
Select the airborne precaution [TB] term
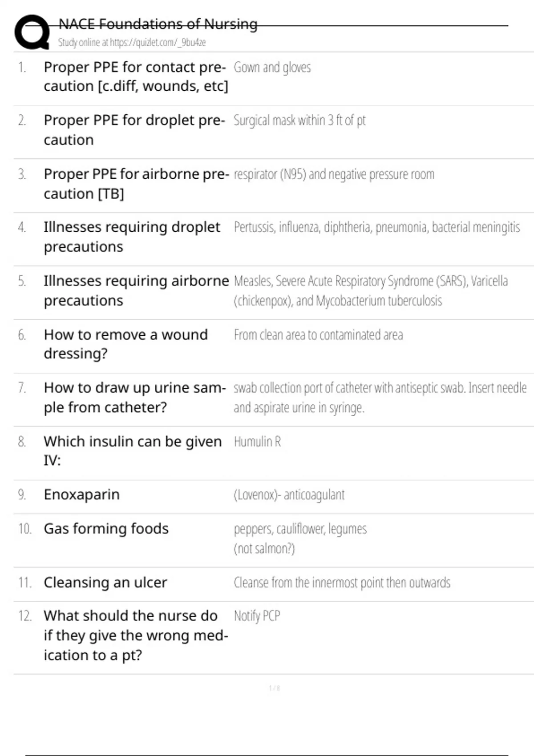point(136,184)
